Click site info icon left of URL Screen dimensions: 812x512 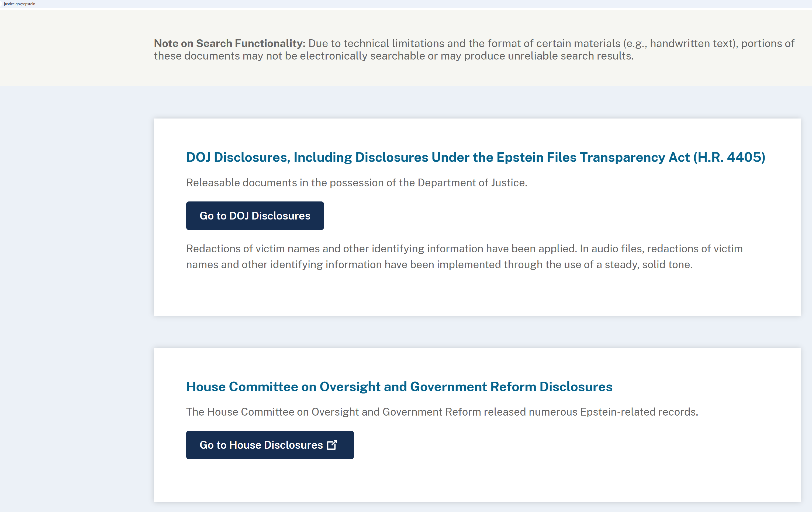[1, 4]
